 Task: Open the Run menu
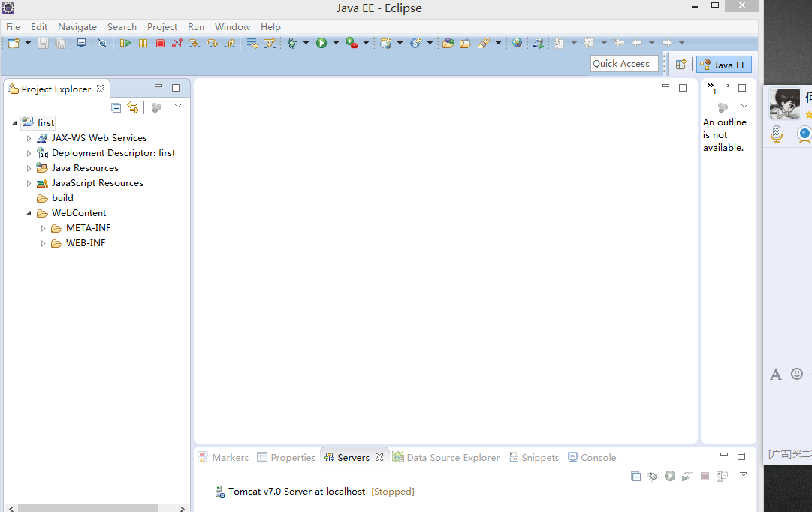click(x=196, y=27)
